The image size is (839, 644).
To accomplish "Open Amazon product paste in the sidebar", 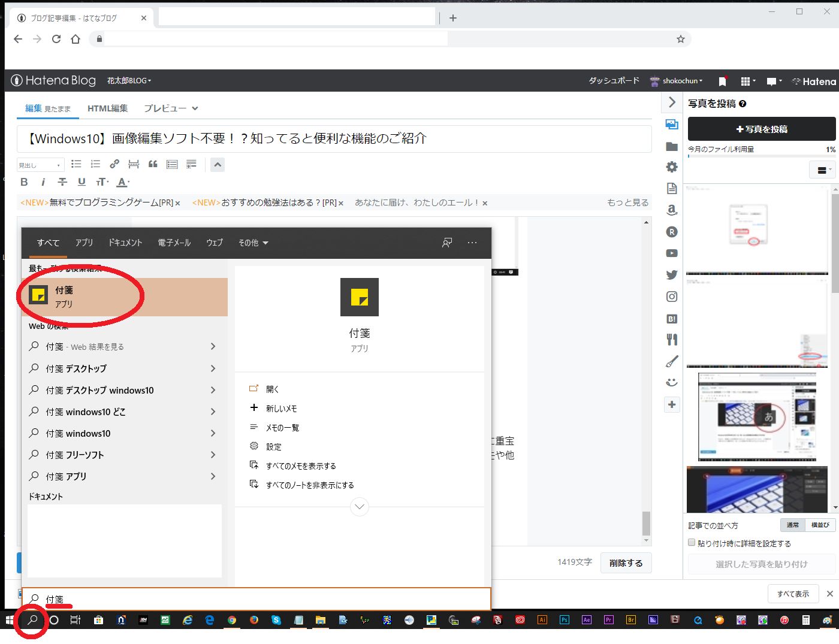I will tap(672, 210).
